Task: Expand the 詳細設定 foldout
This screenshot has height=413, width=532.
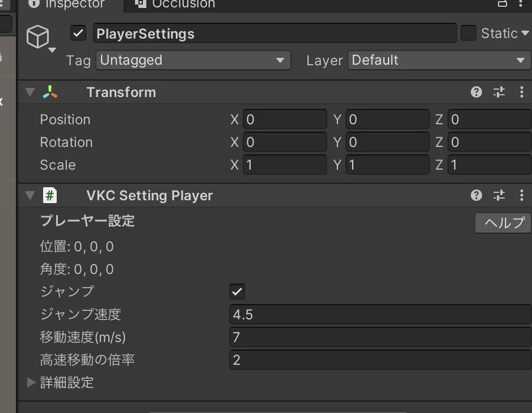Action: click(x=32, y=382)
